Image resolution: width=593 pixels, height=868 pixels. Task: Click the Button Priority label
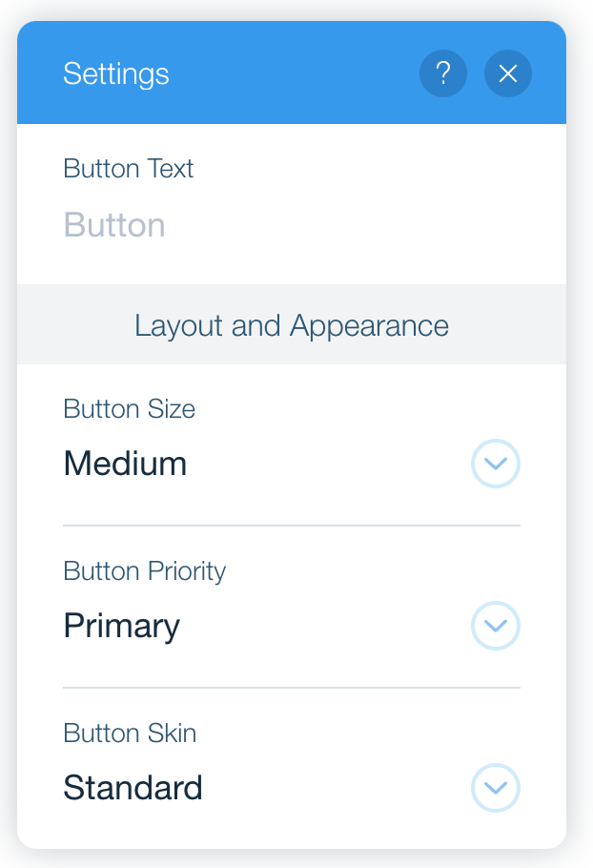[145, 572]
